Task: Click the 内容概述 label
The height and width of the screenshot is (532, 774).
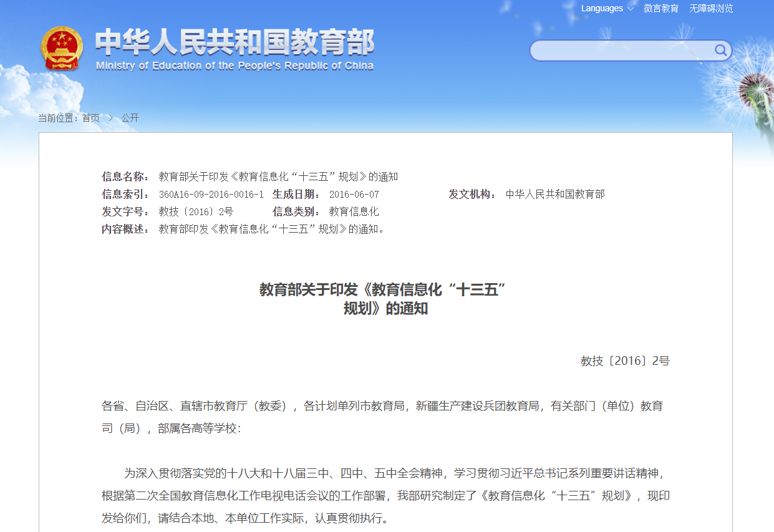Action: click(x=125, y=229)
